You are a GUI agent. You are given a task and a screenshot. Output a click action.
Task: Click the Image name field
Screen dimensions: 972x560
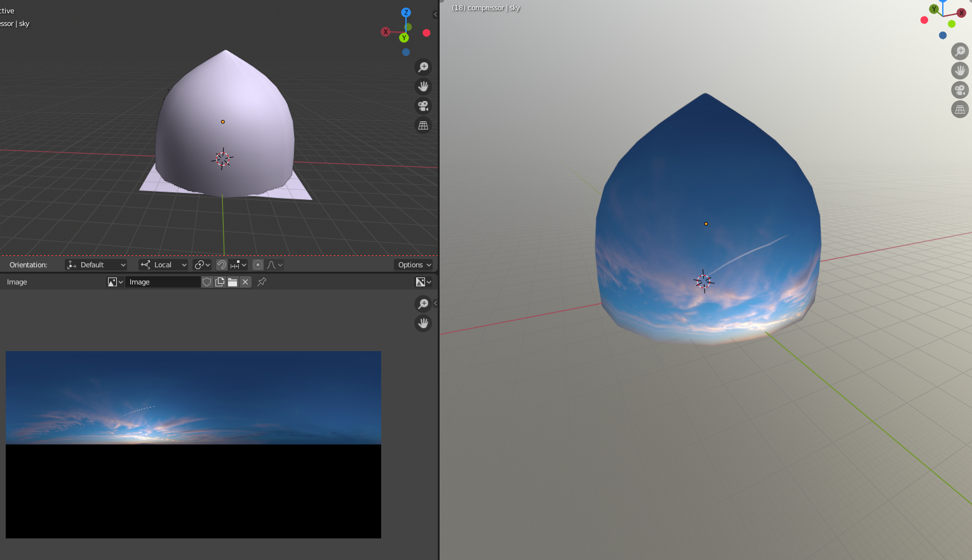163,282
